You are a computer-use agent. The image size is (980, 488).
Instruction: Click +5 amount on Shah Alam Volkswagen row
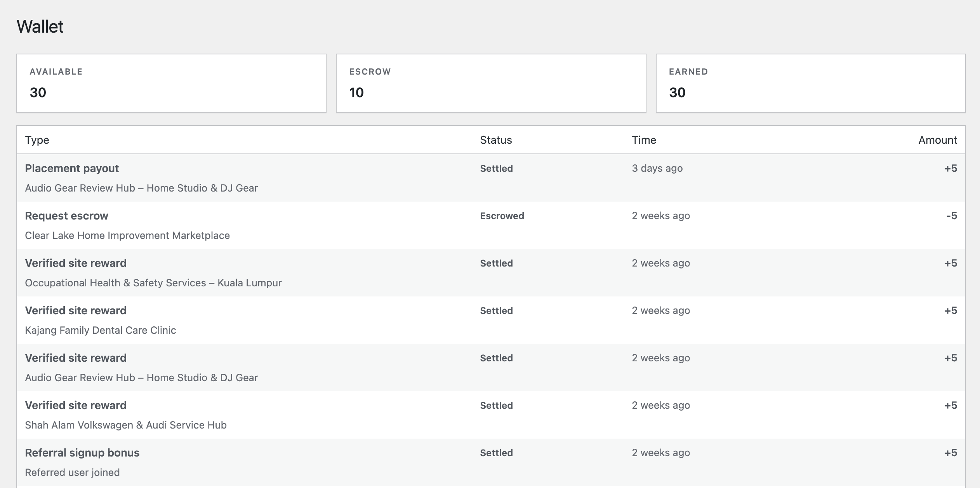click(951, 405)
